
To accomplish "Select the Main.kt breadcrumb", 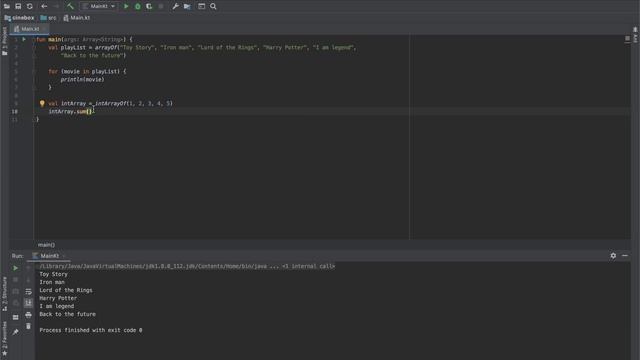I will coord(77,18).
